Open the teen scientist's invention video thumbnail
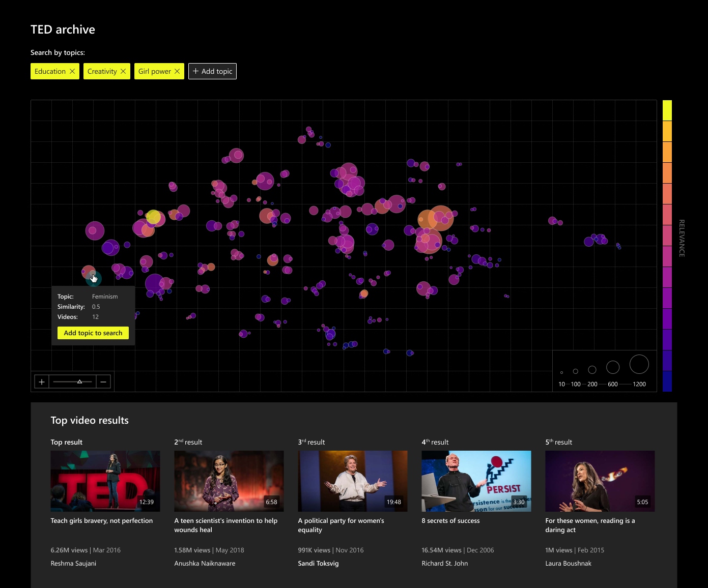Image resolution: width=708 pixels, height=588 pixels. [229, 481]
